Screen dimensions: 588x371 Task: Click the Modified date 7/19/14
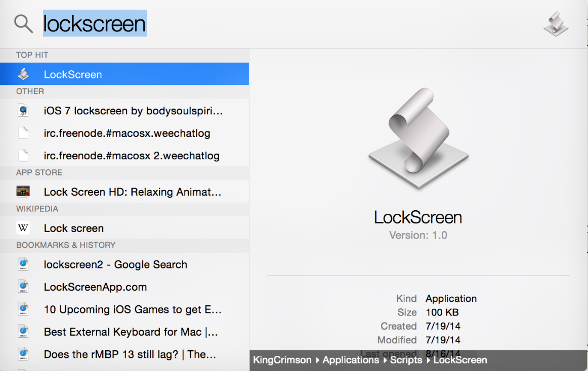click(x=443, y=340)
